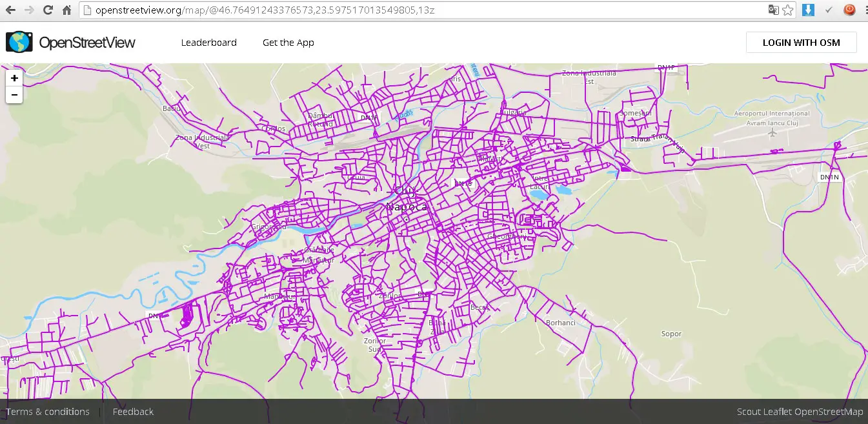Focus the browser address bar URL field
Screen dimensions: 868x424
(419, 10)
